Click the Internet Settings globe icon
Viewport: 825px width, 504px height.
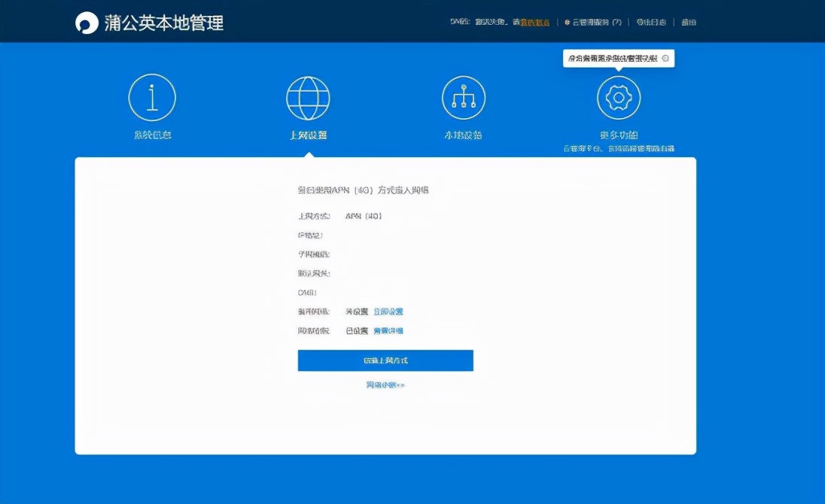[x=309, y=96]
